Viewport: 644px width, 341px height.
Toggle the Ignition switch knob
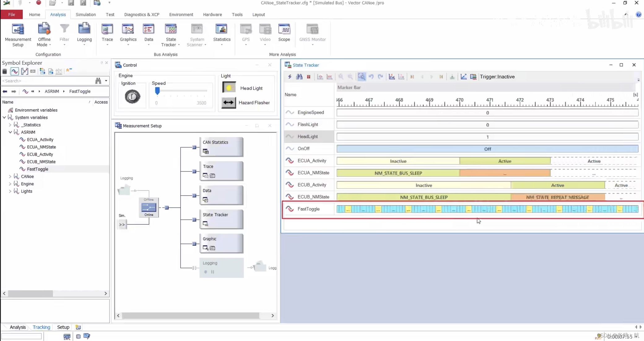click(132, 97)
